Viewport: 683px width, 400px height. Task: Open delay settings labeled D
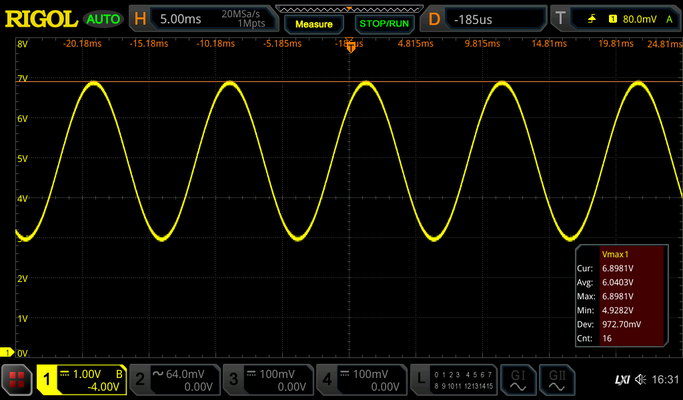click(x=434, y=19)
